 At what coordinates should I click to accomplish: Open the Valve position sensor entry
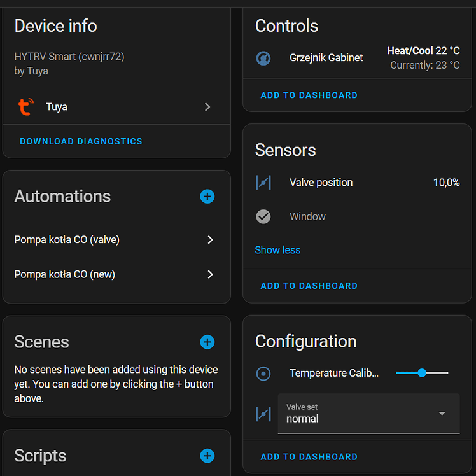pos(321,183)
